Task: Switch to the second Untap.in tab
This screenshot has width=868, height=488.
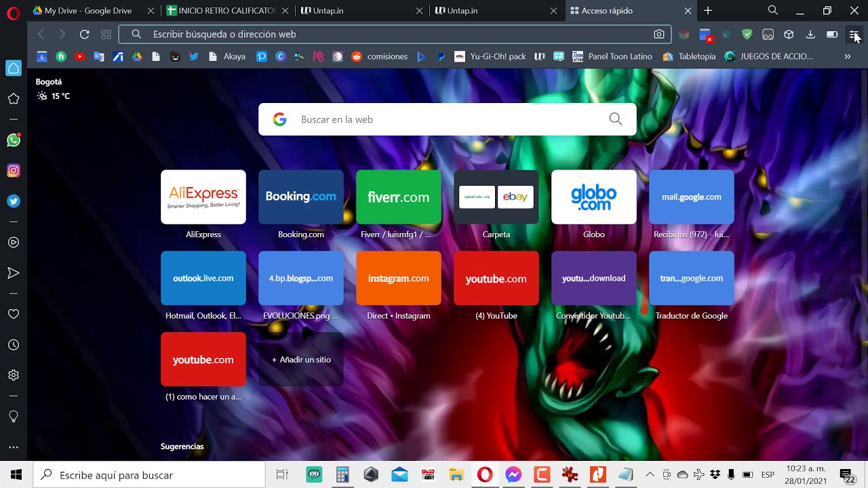Action: pyautogui.click(x=498, y=11)
